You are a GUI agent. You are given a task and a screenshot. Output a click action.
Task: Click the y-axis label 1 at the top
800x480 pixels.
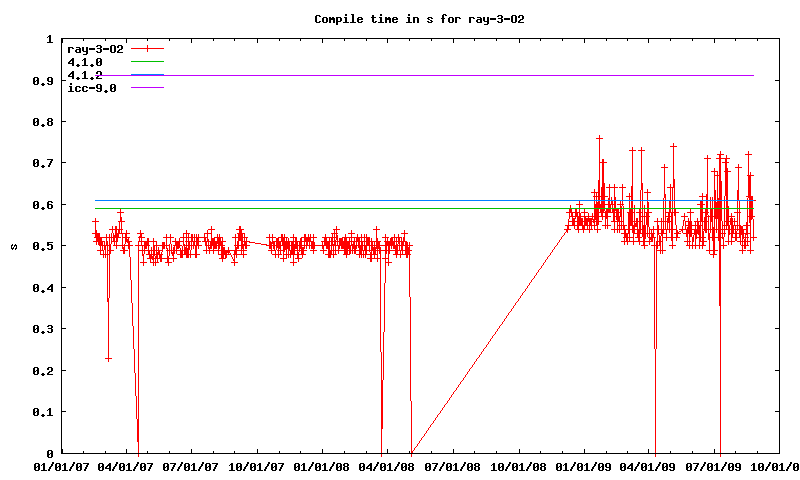(x=50, y=39)
